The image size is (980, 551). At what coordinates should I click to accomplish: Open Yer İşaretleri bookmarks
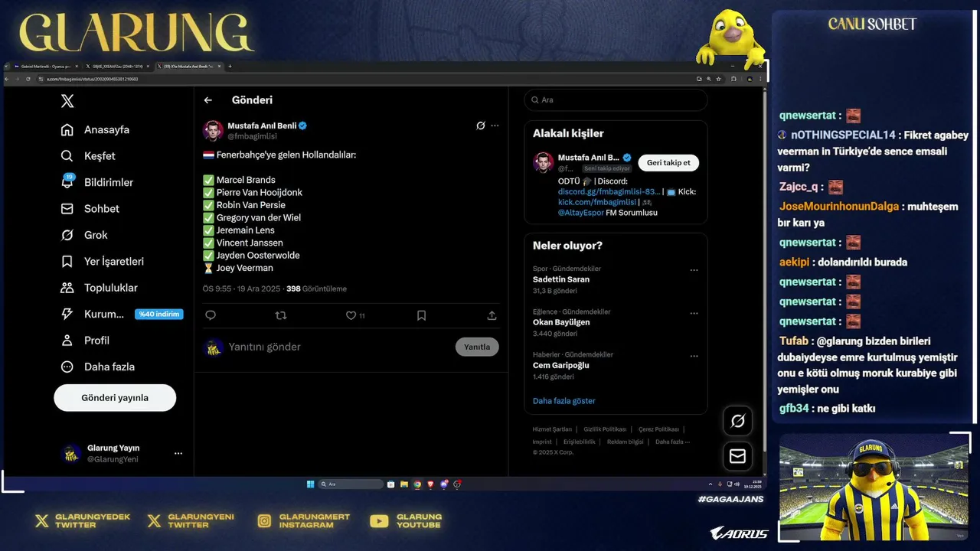pyautogui.click(x=103, y=262)
